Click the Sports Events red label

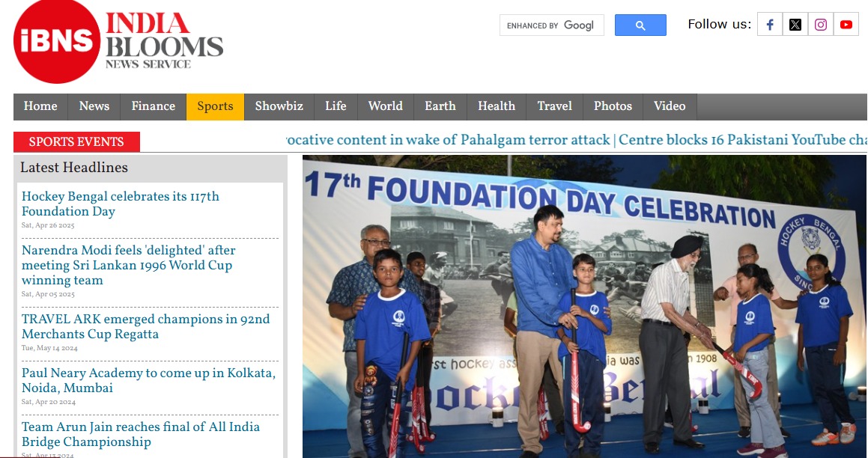pos(76,141)
